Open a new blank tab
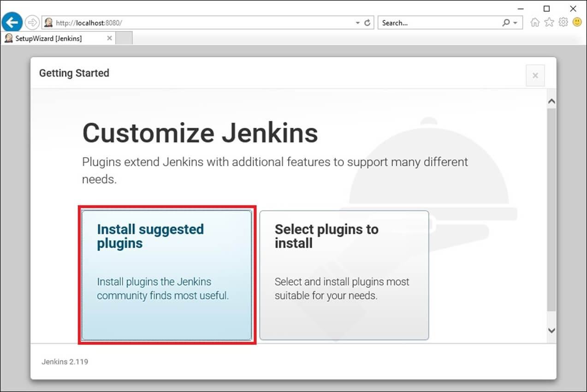Screen dimensions: 587x392 coord(124,38)
